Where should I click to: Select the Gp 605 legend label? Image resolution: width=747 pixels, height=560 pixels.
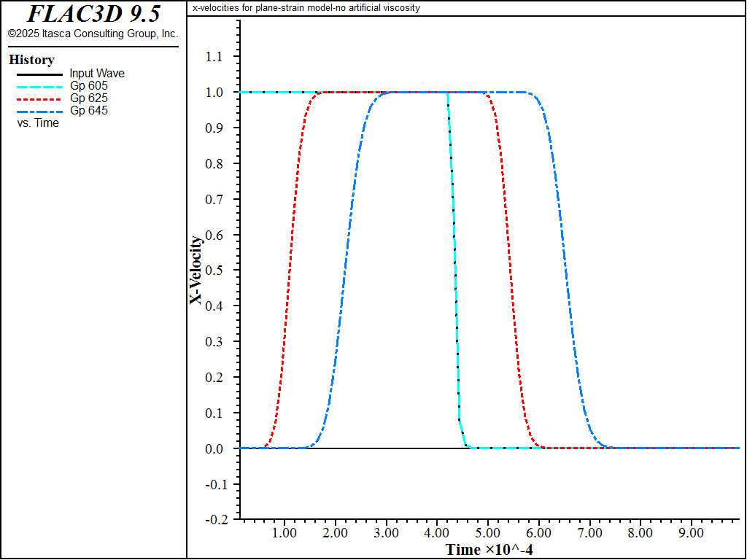tap(88, 86)
